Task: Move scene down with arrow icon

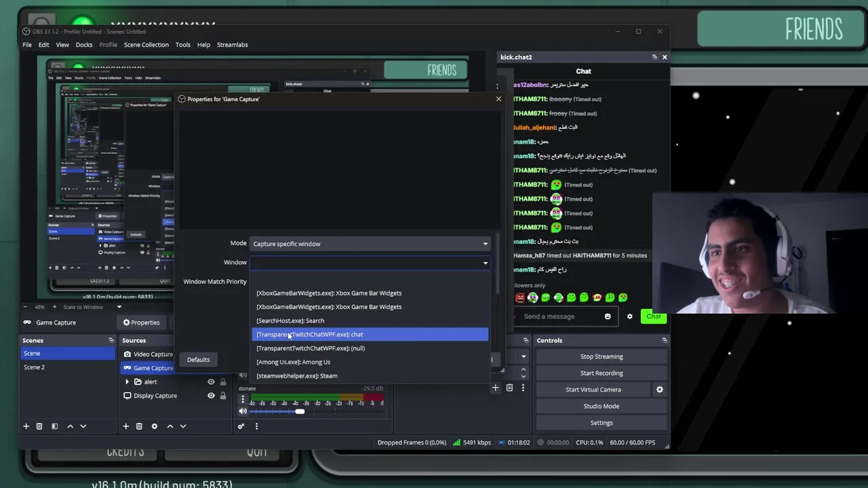Action: coord(83,426)
